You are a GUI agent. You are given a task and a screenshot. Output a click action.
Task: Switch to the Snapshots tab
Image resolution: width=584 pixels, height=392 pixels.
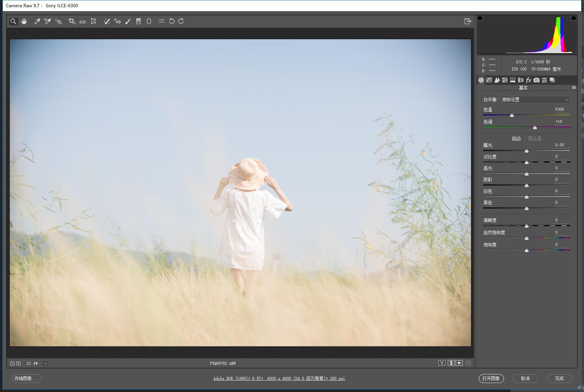[552, 80]
